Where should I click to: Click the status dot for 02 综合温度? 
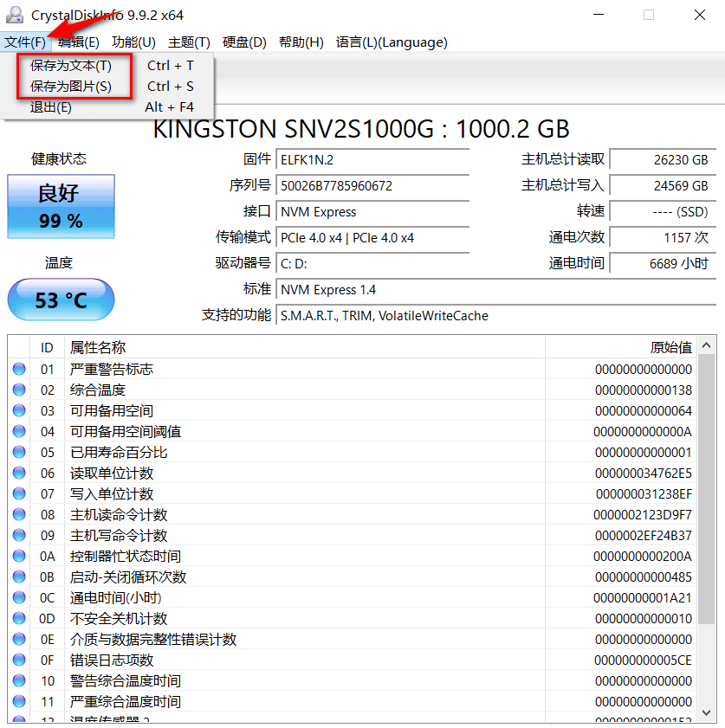pyautogui.click(x=19, y=390)
